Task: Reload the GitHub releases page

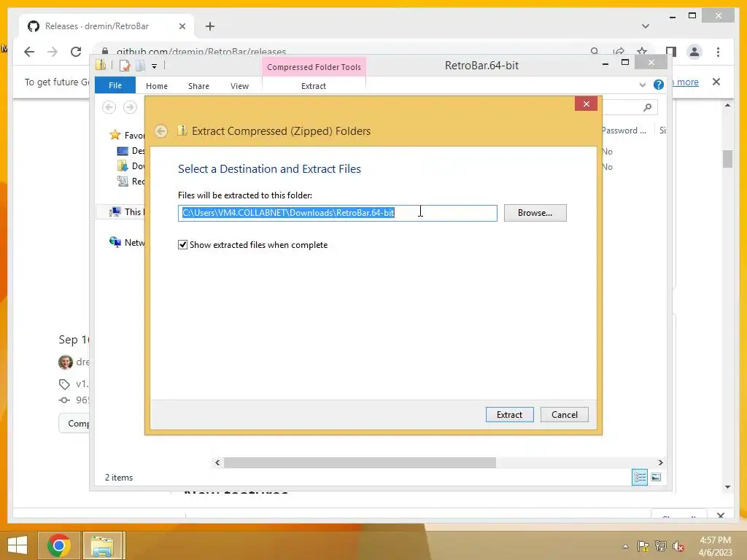Action: pos(76,52)
